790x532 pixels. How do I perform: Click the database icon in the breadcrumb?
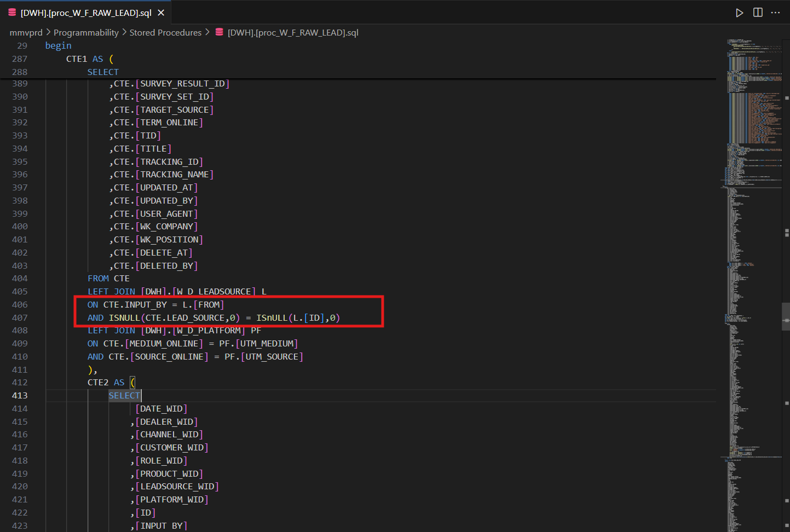click(219, 32)
